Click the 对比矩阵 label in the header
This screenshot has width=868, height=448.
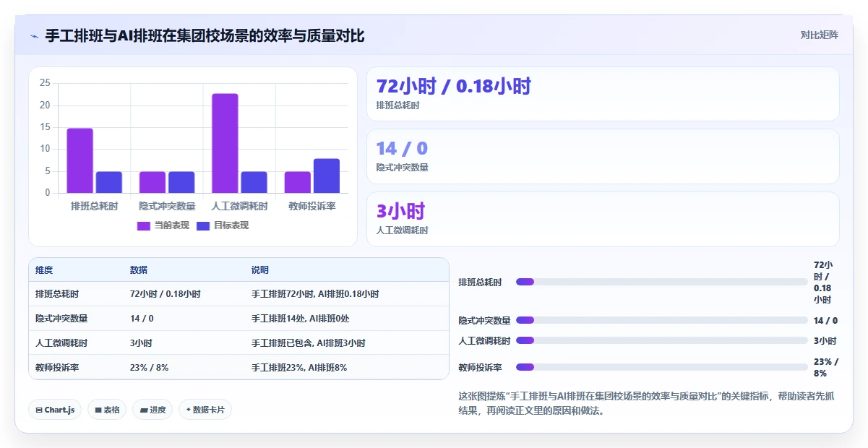[820, 35]
